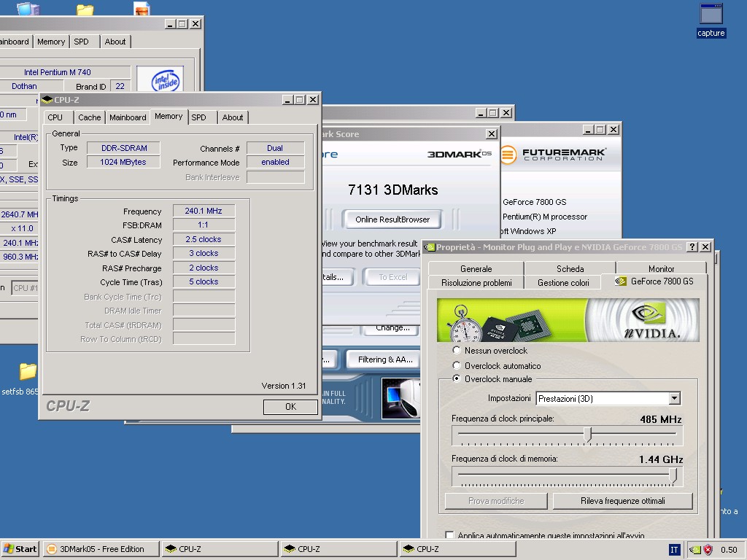Click Online ResultBrowser button
The width and height of the screenshot is (747, 560).
pyautogui.click(x=392, y=219)
